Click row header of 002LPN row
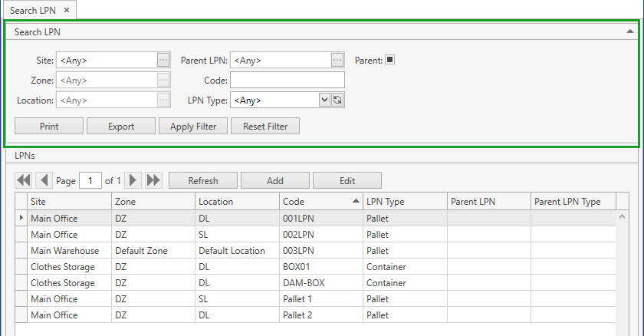The width and height of the screenshot is (644, 336). pos(21,234)
